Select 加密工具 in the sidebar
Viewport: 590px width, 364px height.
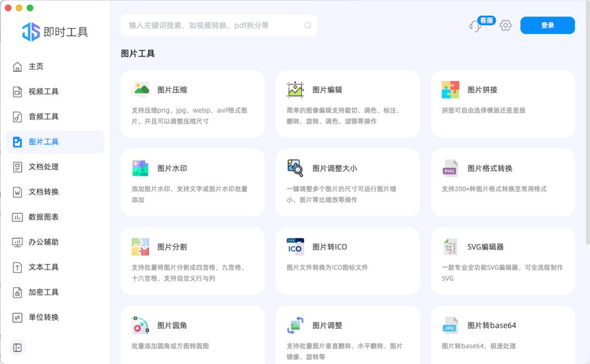44,292
